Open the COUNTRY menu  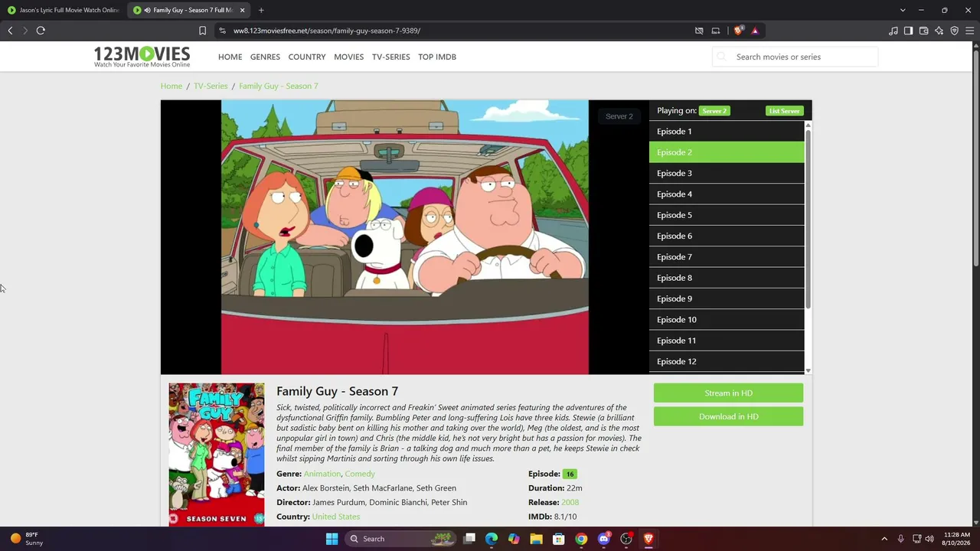pos(307,57)
